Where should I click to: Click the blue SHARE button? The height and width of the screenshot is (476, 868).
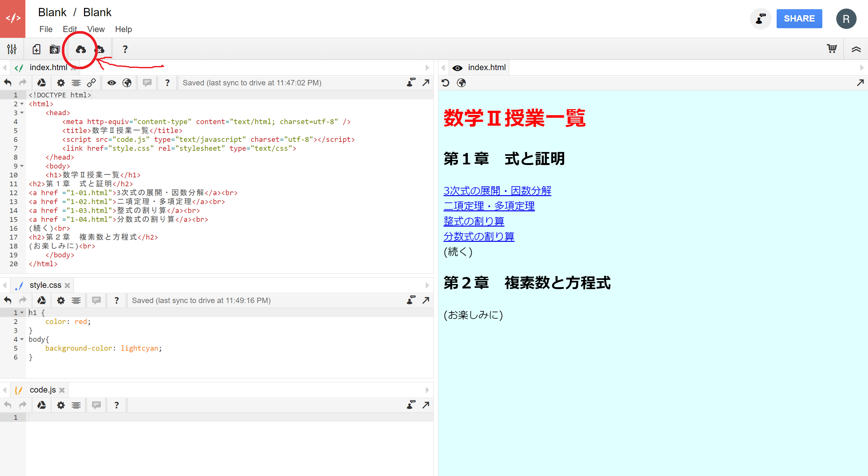[x=799, y=18]
